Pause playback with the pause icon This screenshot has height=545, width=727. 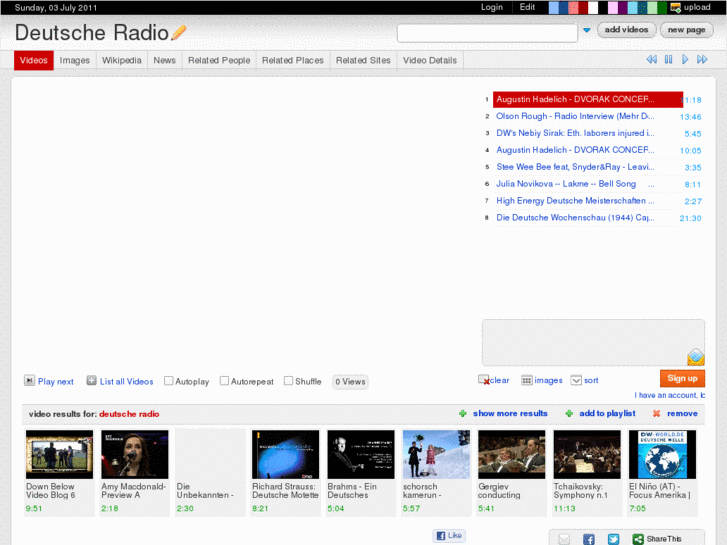coord(669,60)
